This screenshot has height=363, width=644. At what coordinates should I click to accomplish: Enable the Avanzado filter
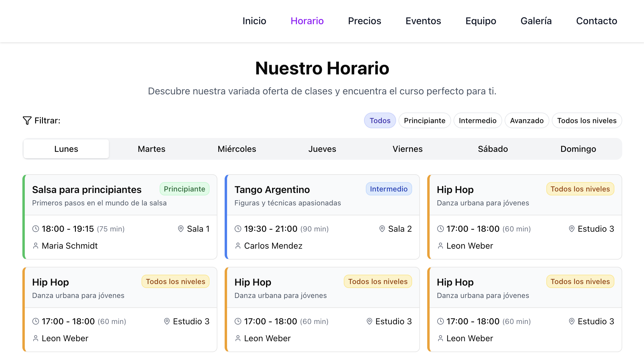527,120
